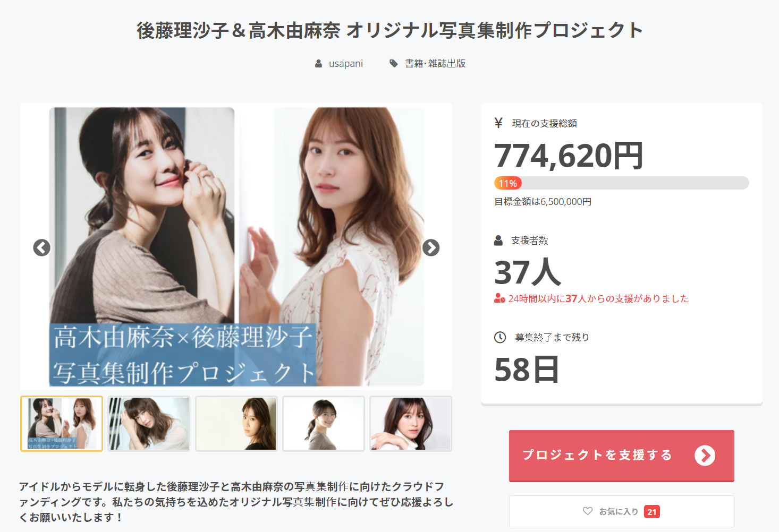Add the project with お気に入り button
Screen dimensions: 779x532
(x=622, y=511)
